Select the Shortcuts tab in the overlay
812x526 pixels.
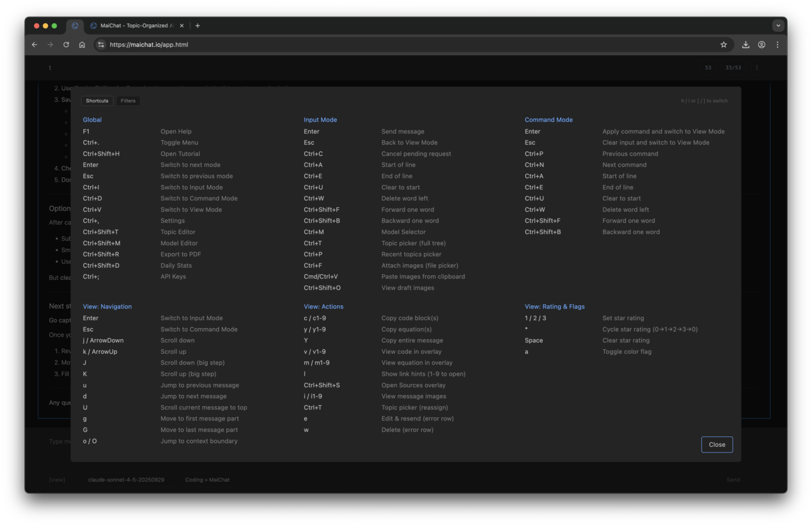[97, 100]
